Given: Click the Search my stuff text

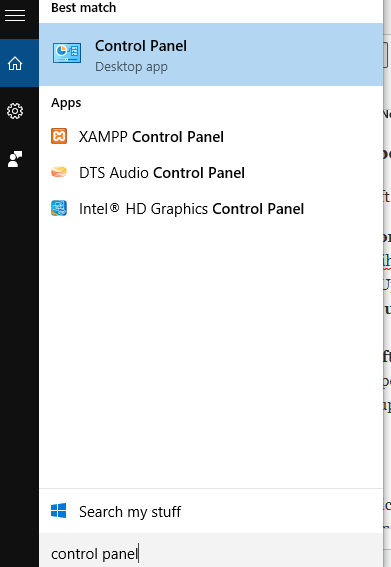Looking at the screenshot, I should click(x=130, y=512).
